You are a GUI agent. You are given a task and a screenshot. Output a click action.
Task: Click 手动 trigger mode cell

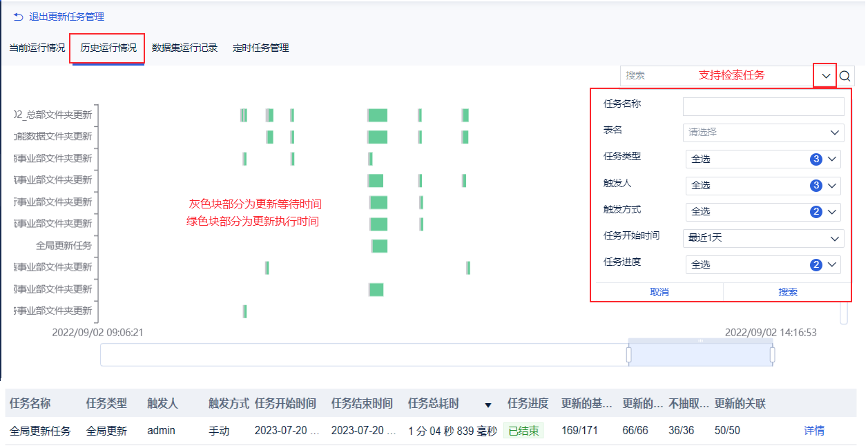219,431
